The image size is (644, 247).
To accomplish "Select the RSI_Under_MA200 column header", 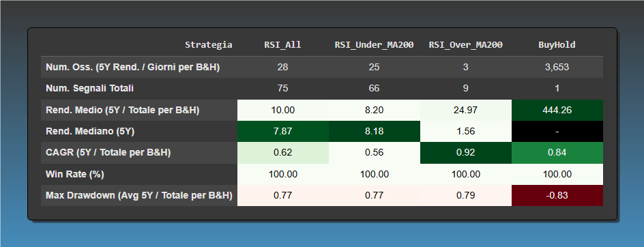I will [x=375, y=45].
